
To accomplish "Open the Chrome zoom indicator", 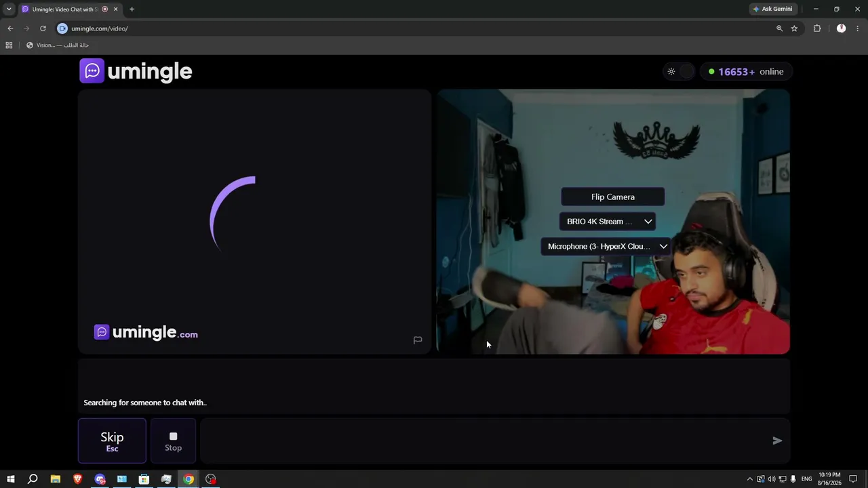I will pos(779,28).
